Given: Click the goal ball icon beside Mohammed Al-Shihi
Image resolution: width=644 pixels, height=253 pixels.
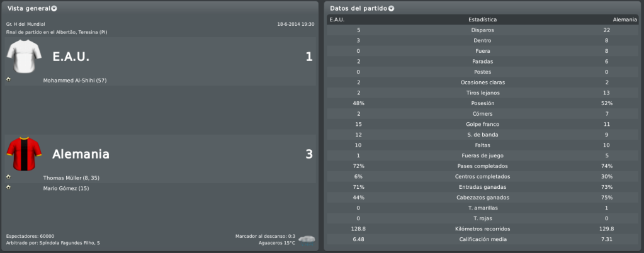Looking at the screenshot, I should point(9,79).
